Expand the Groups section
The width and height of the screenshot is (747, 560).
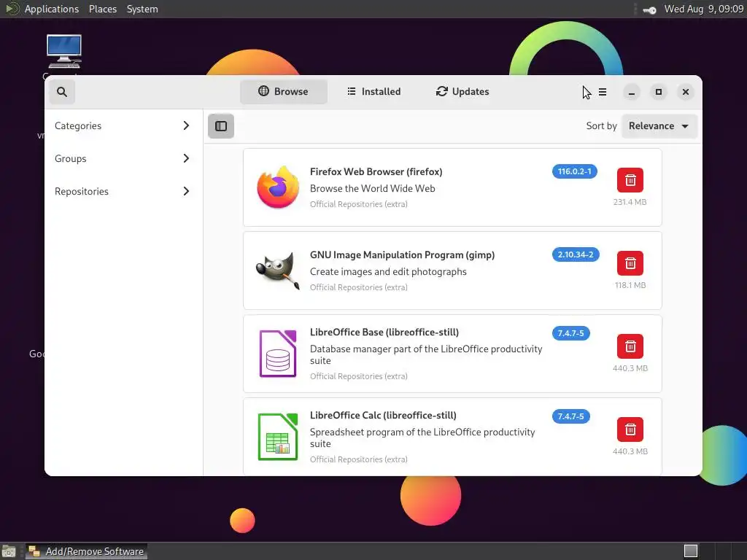[123, 158]
